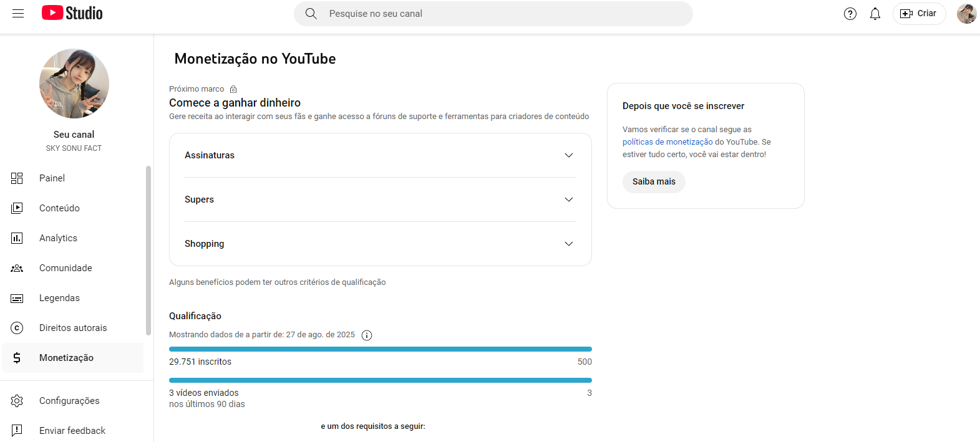Click the info icon beside the data date
The height and width of the screenshot is (442, 980).
367,335
